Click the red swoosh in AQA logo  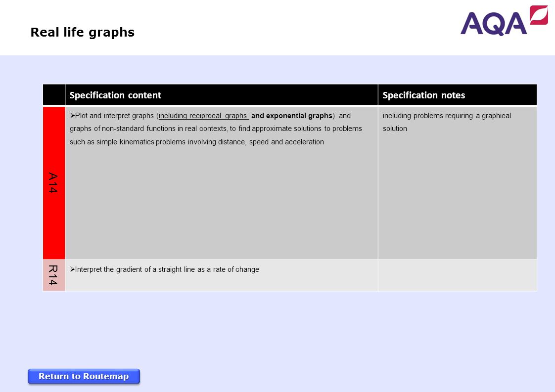pos(539,15)
